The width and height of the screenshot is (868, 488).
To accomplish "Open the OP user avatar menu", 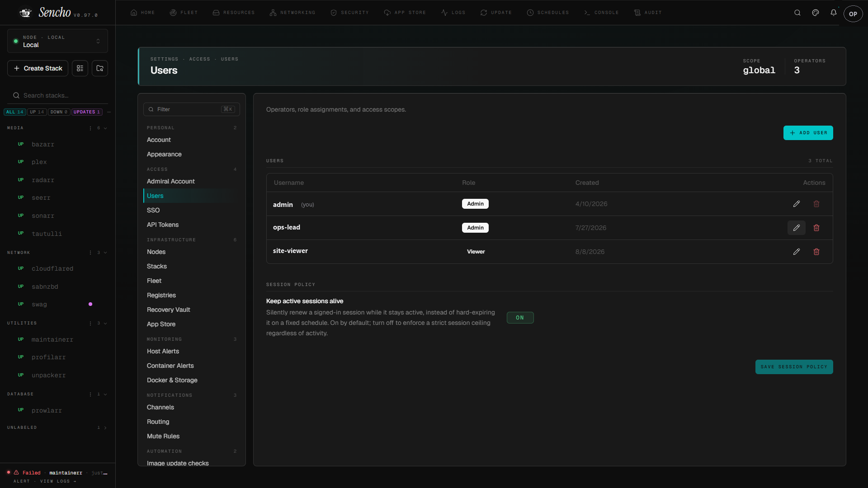I will pyautogui.click(x=853, y=14).
